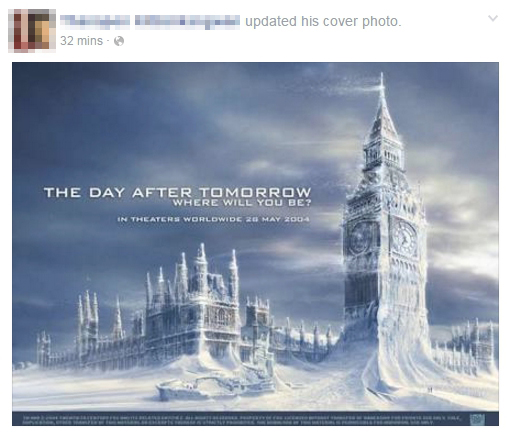The height and width of the screenshot is (437, 507).
Task: Open the poster's blurred profile picture
Action: [x=32, y=31]
